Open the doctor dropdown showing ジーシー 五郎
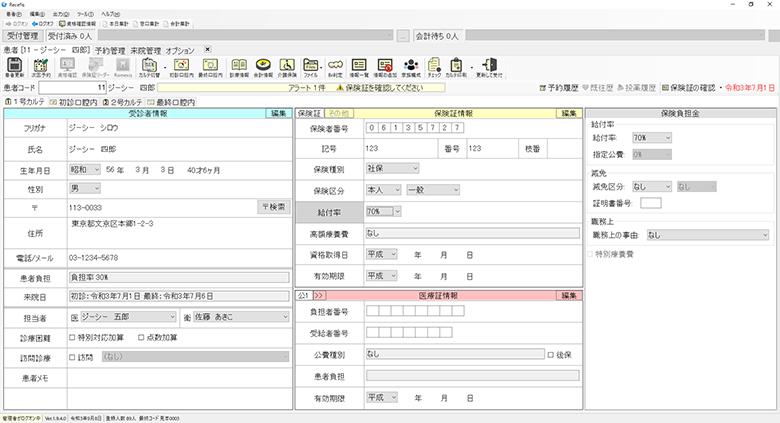The image size is (780, 423). click(128, 317)
